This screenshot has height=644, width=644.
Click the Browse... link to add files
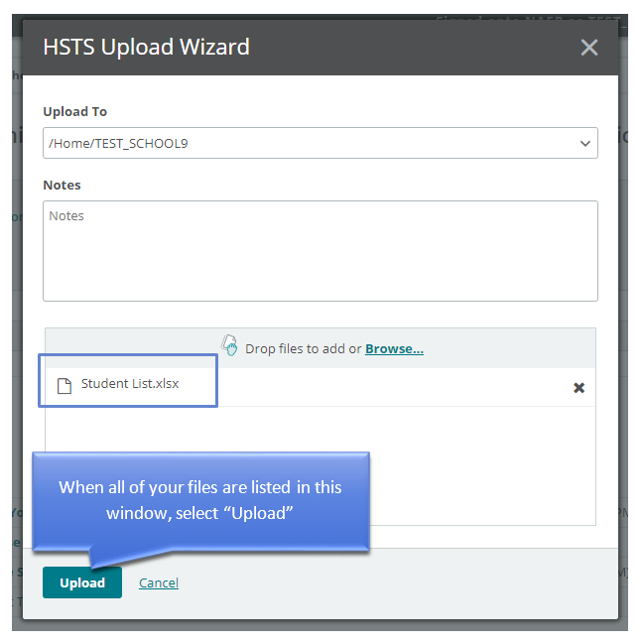pyautogui.click(x=394, y=348)
